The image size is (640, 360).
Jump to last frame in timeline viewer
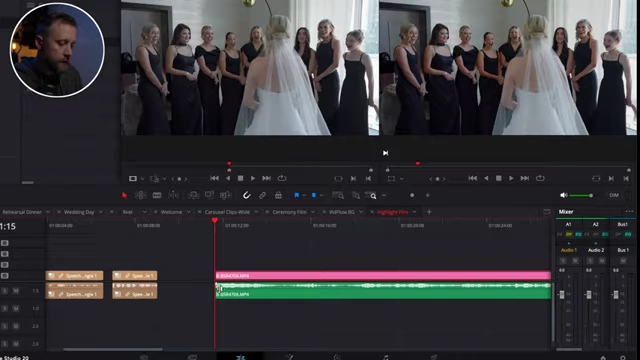pos(525,178)
